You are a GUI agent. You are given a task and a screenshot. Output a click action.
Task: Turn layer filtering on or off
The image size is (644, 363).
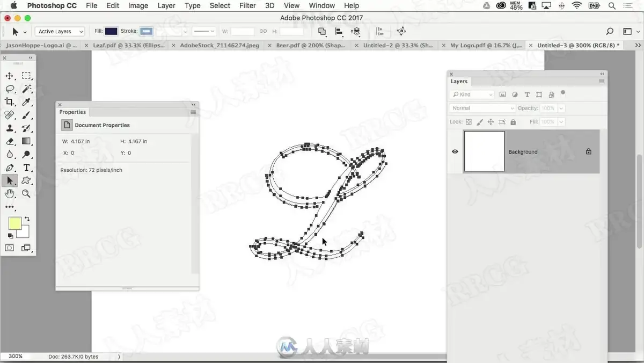coord(563,92)
